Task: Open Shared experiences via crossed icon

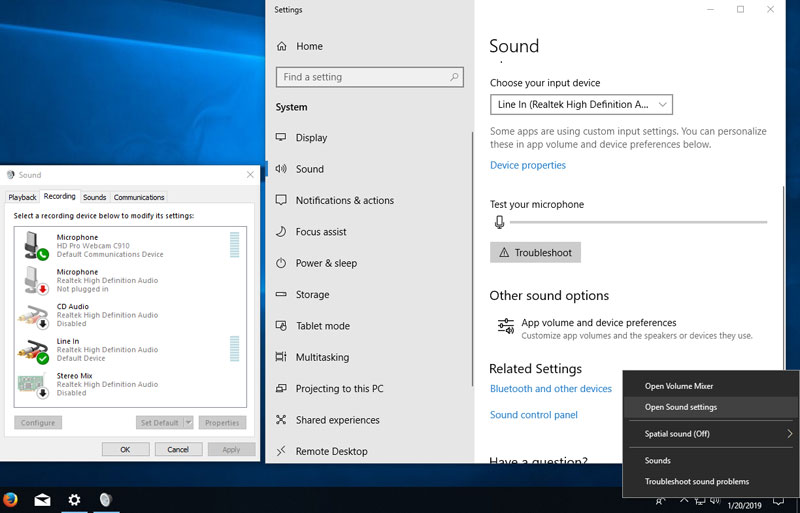Action: point(281,420)
